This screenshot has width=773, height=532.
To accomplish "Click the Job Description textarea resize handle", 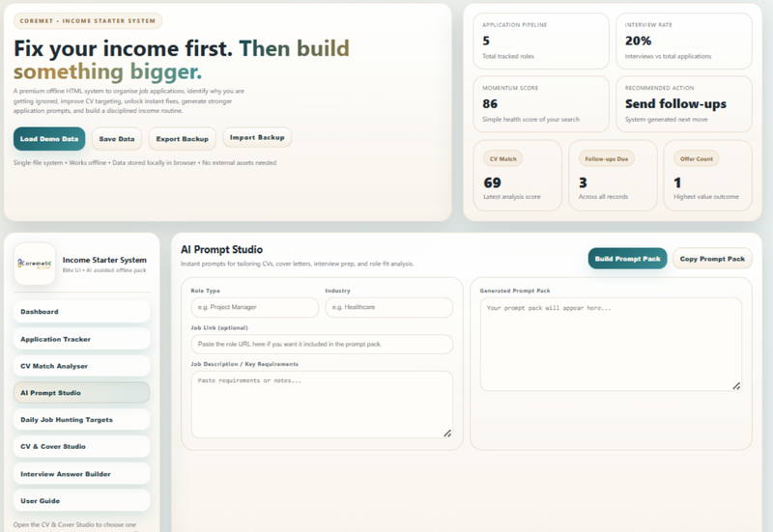I will tap(447, 434).
